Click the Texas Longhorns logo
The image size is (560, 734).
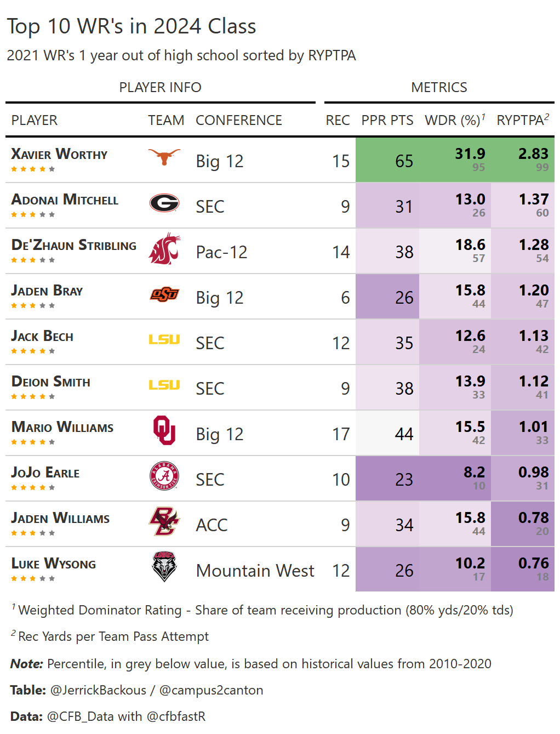click(x=164, y=157)
